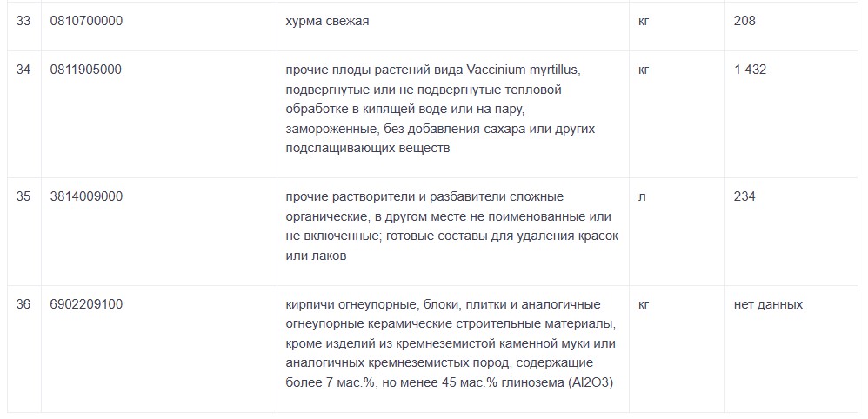Click the "нет данных" cell
This screenshot has height=419, width=868.
click(x=768, y=304)
